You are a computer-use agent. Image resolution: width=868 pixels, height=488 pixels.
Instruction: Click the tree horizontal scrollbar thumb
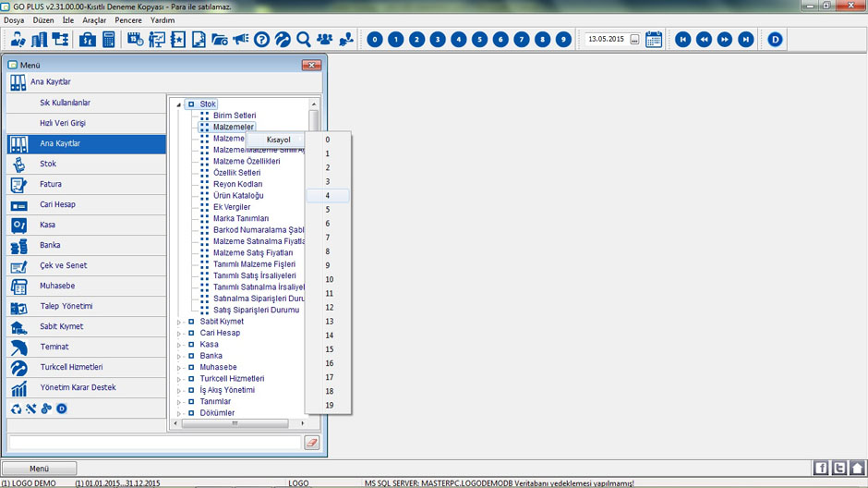(x=235, y=423)
